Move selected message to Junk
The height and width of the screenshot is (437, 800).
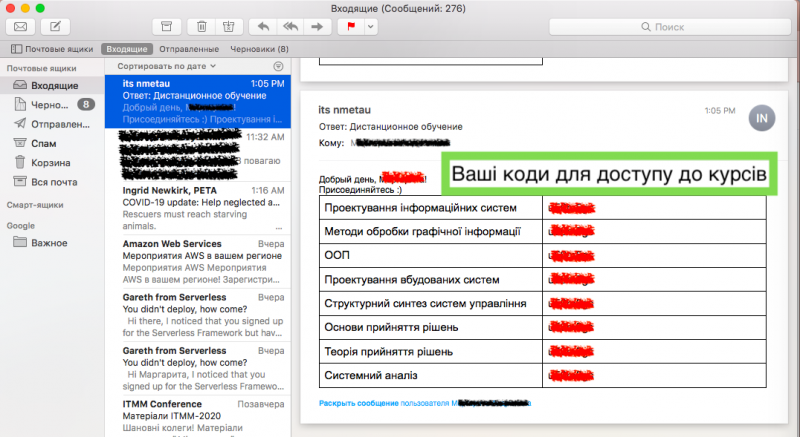pos(229,27)
